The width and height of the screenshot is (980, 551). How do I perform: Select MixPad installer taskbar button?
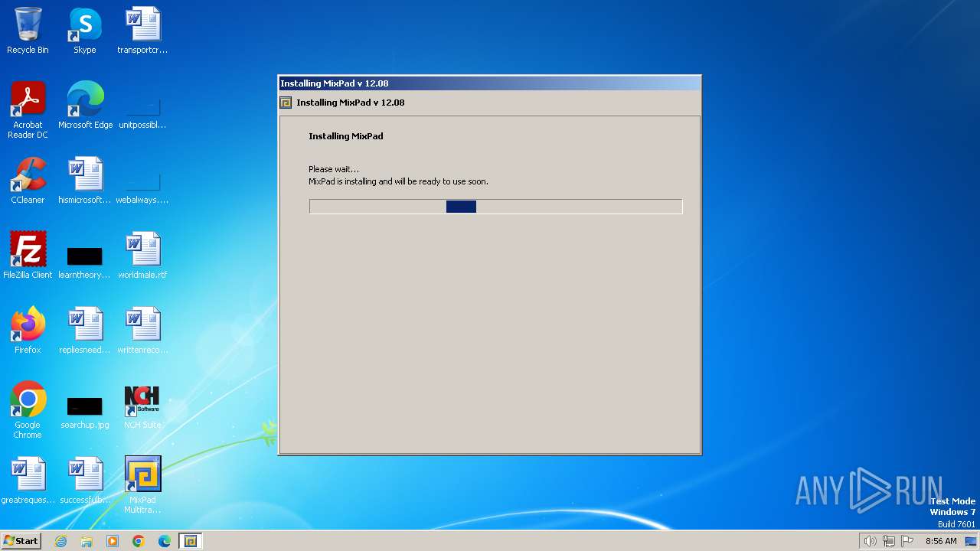point(191,541)
